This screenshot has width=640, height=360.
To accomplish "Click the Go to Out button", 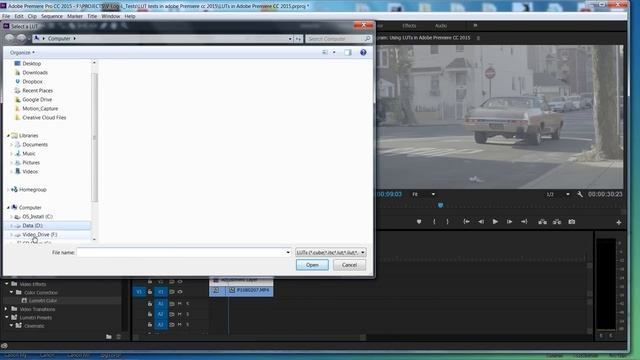I will pyautogui.click(x=524, y=222).
